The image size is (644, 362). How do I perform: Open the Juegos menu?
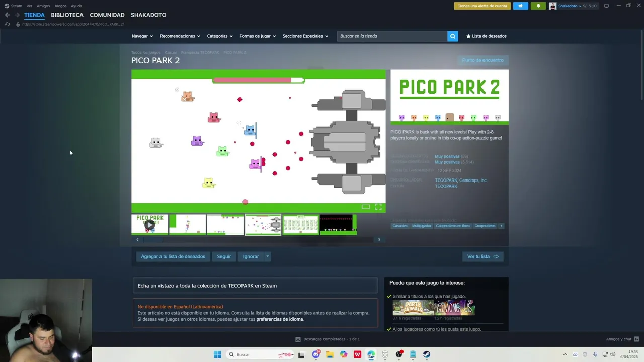pos(60,6)
